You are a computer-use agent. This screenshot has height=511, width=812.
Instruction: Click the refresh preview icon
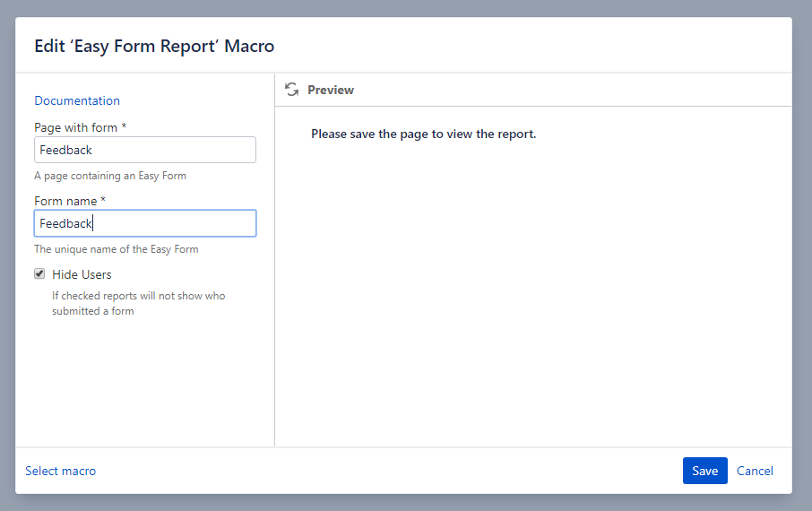(291, 90)
